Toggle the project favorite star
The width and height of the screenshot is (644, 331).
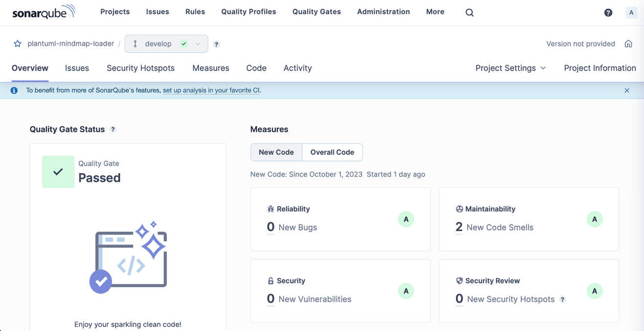point(17,43)
